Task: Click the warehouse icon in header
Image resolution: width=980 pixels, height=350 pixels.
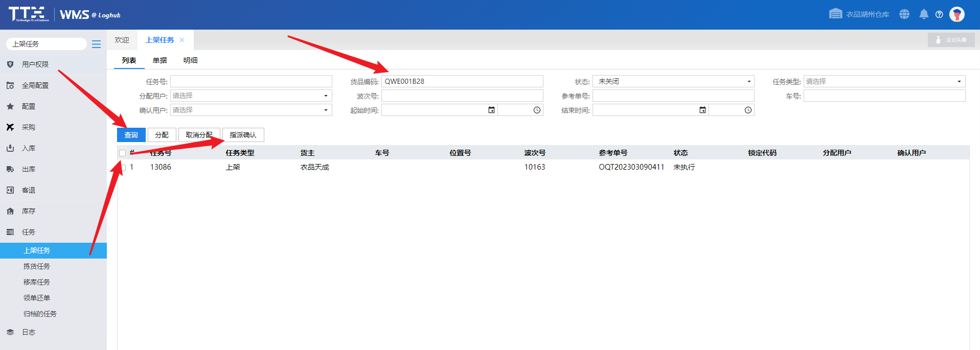Action: point(835,14)
